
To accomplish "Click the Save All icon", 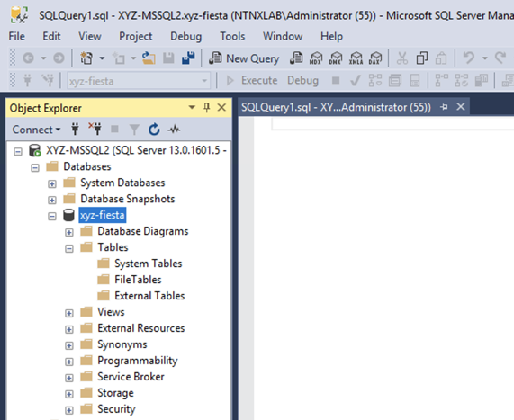I will (188, 58).
